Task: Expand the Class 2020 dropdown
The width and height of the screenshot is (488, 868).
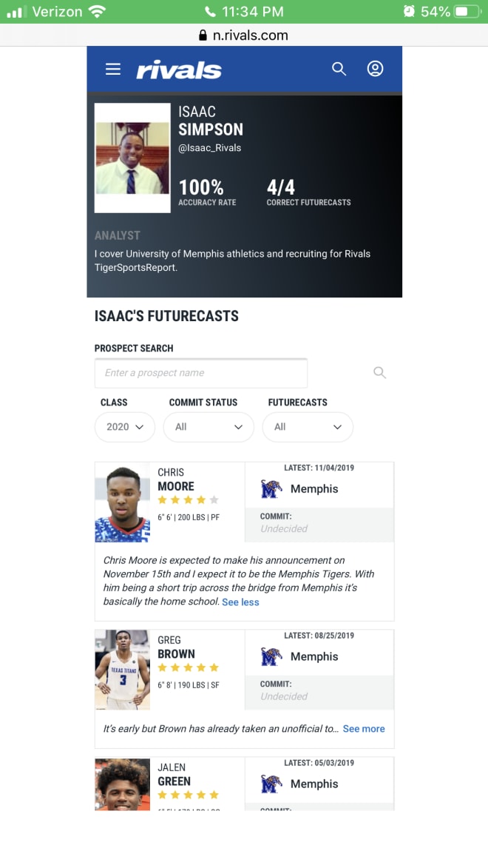Action: point(125,427)
